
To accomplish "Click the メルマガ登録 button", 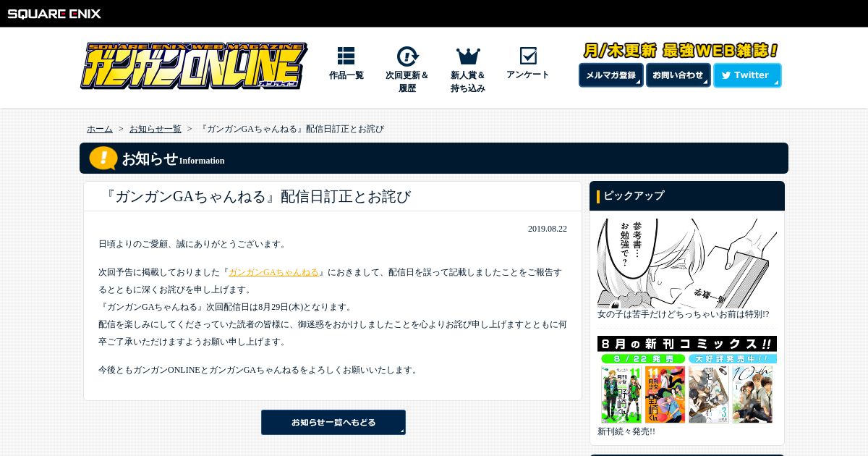I will click(610, 75).
